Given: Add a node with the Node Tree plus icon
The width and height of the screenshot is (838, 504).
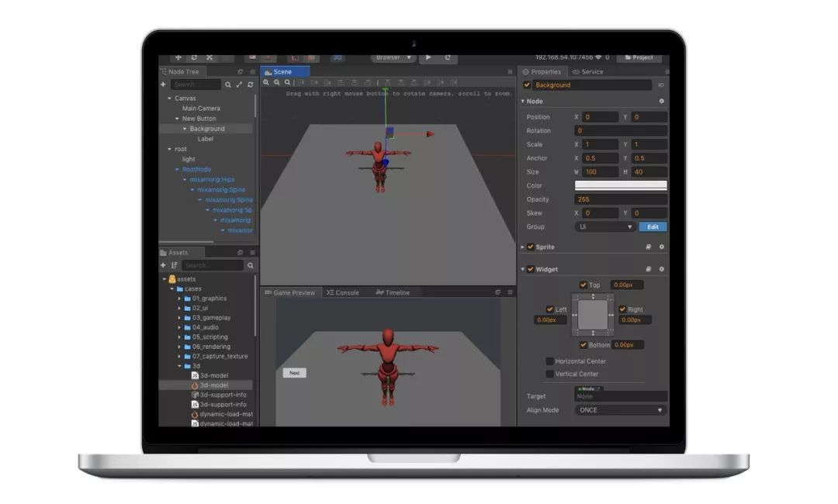Looking at the screenshot, I should pos(164,85).
